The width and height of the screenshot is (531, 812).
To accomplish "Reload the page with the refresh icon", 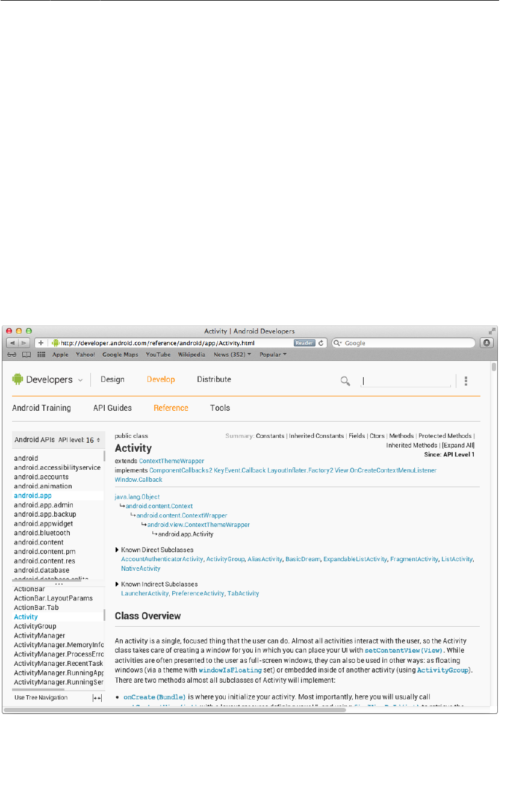I will (321, 343).
